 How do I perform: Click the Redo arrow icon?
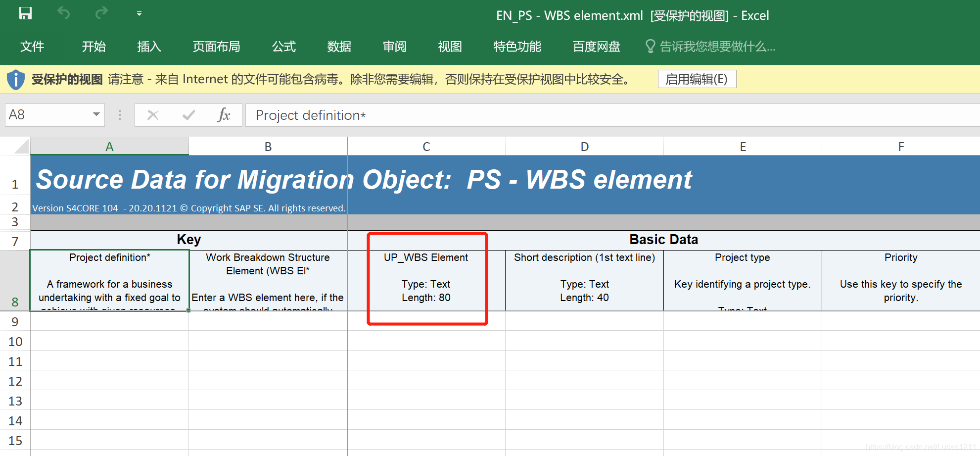click(x=101, y=13)
